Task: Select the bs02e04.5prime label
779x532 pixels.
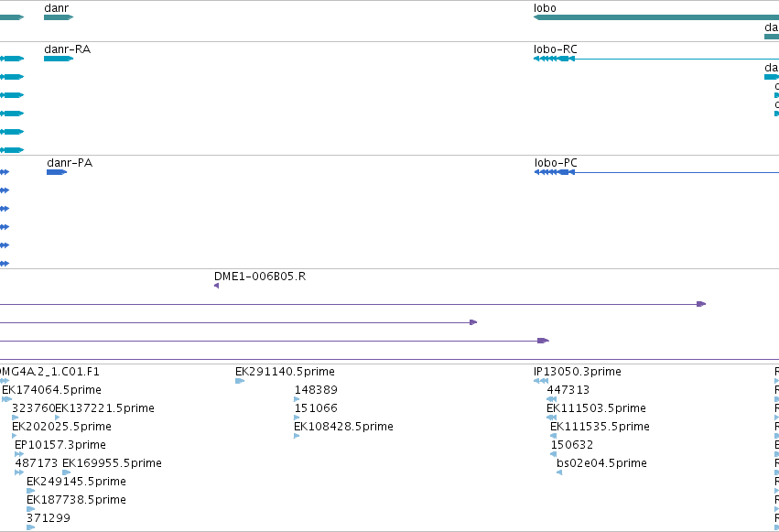Action: point(601,463)
